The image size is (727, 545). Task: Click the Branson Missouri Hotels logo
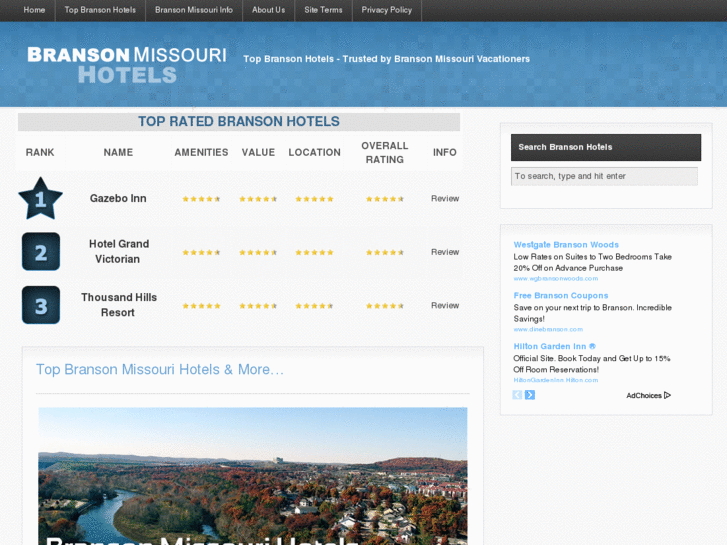tap(127, 65)
